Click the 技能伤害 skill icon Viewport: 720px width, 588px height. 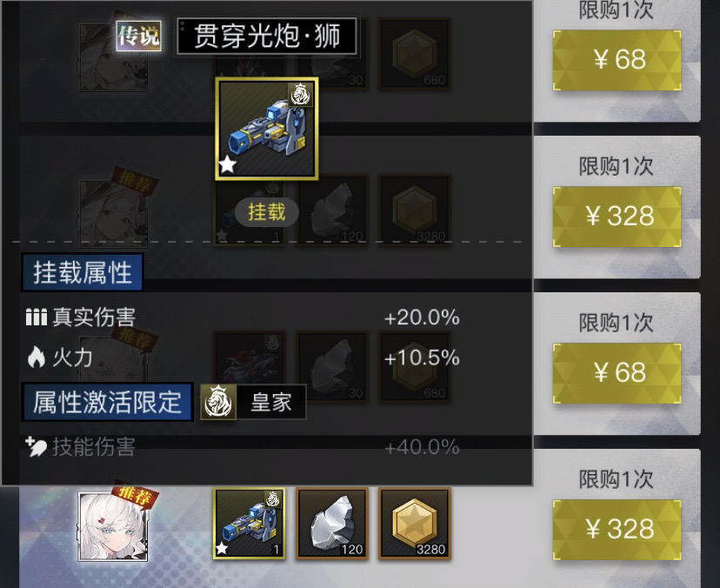[x=36, y=447]
